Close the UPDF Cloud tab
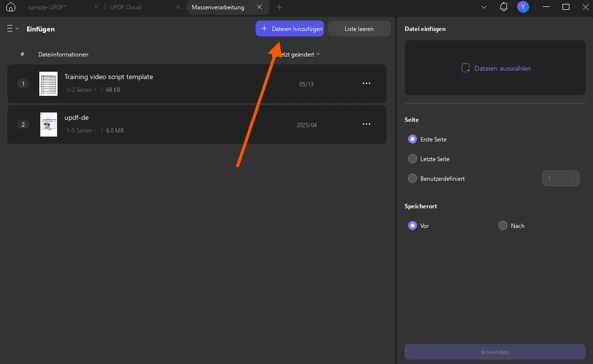The width and height of the screenshot is (593, 364). (177, 7)
